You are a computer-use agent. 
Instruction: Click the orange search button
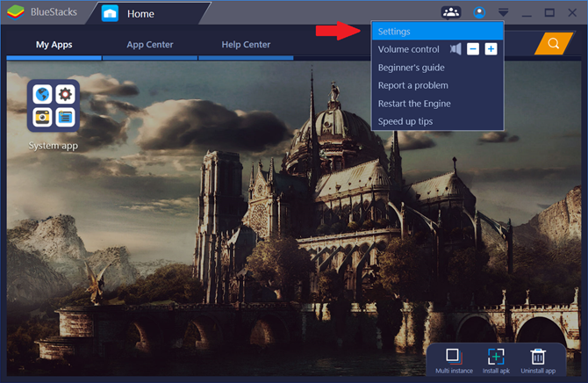(554, 44)
